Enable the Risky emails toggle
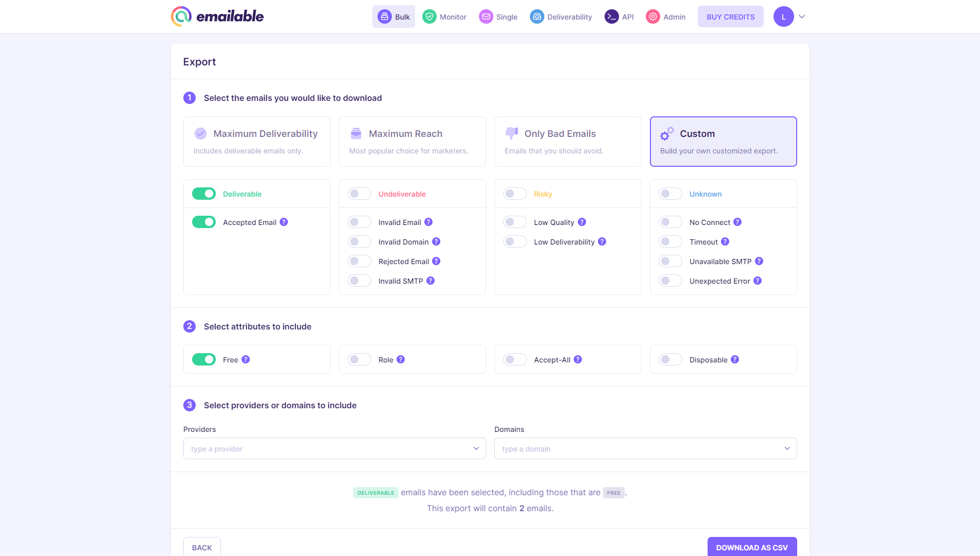The height and width of the screenshot is (556, 980). point(514,194)
